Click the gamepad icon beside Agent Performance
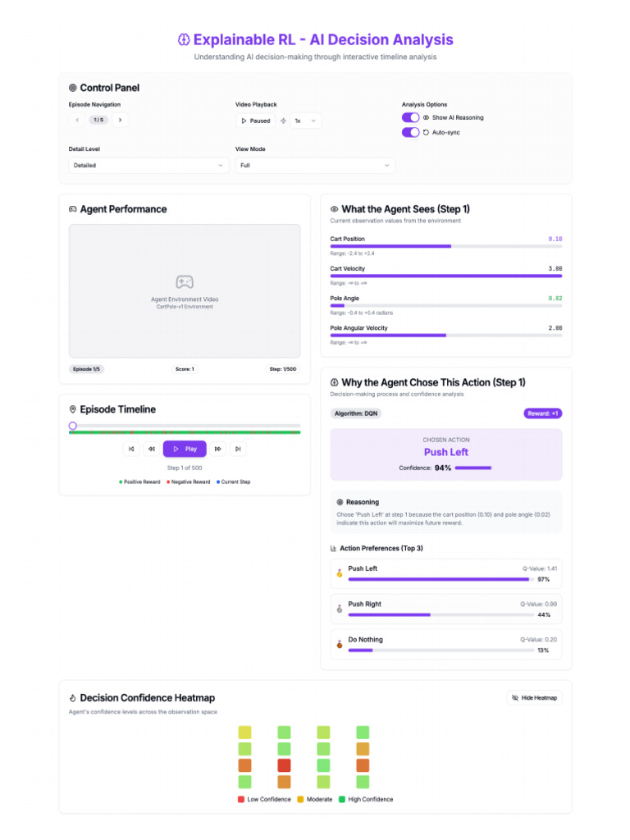630x840 pixels. [73, 209]
